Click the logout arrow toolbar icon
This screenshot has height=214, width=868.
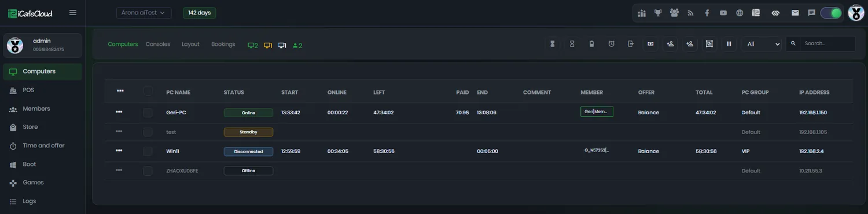631,43
